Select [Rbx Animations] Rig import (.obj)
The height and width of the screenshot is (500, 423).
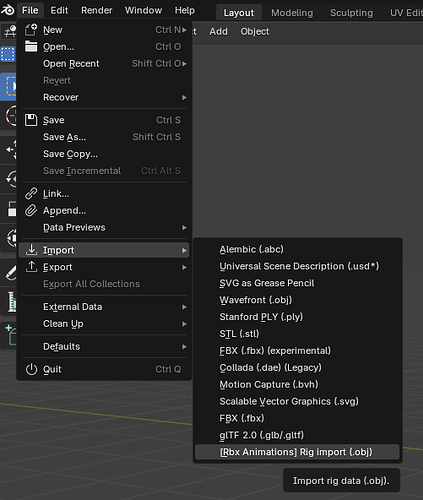click(297, 452)
